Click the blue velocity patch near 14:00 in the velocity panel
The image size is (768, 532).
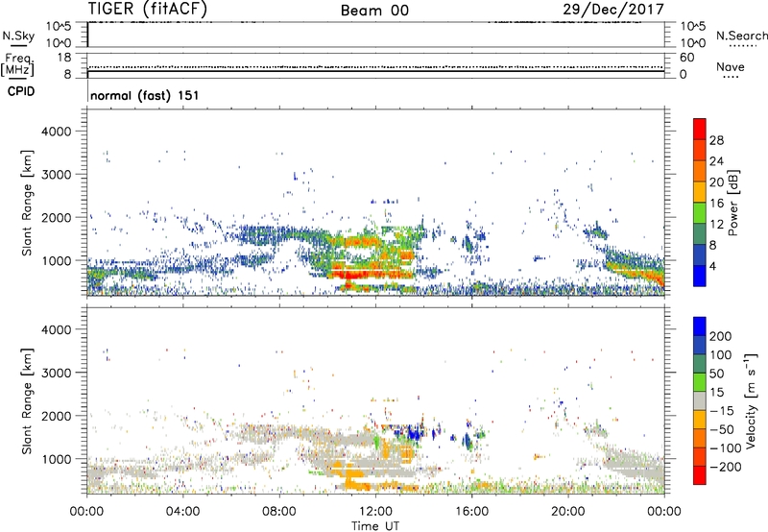(414, 433)
